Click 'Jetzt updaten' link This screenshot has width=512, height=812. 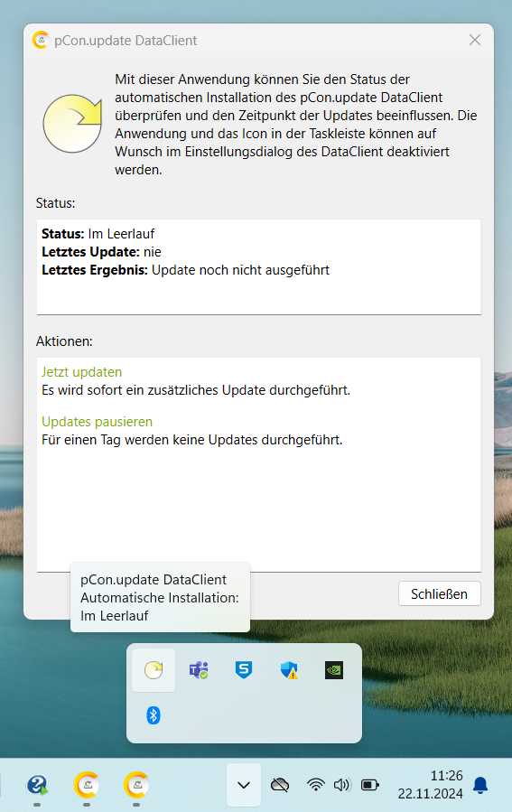(82, 372)
